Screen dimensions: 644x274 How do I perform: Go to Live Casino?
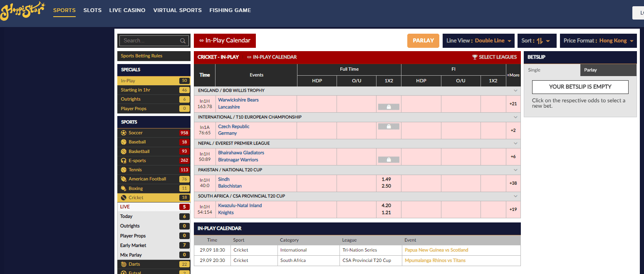click(x=127, y=10)
